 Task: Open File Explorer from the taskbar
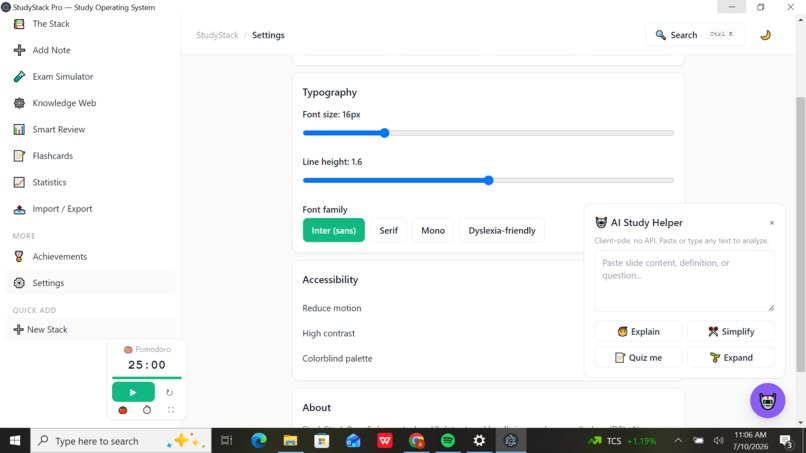pos(290,441)
